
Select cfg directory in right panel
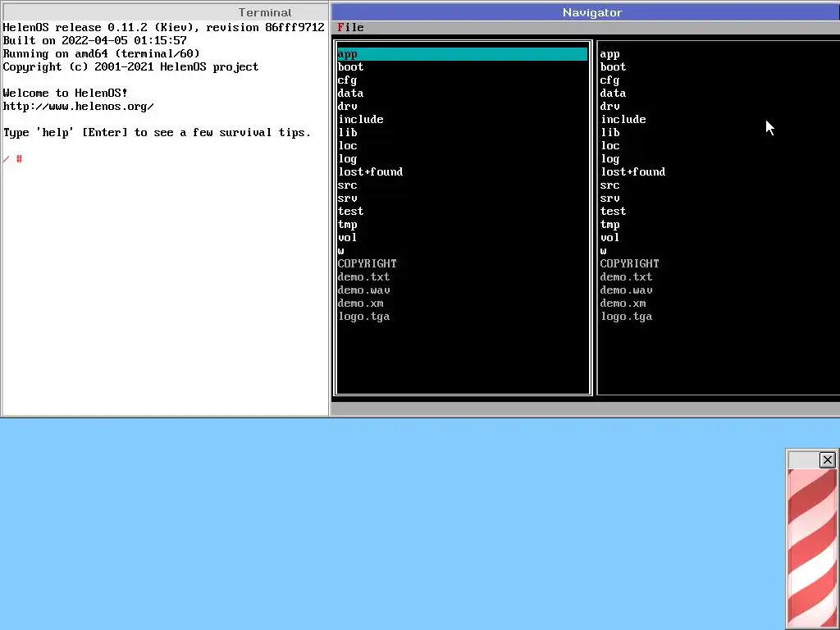tap(609, 80)
